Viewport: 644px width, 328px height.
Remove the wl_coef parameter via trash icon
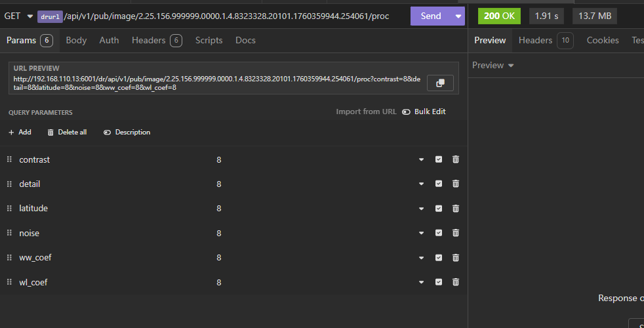coord(456,282)
